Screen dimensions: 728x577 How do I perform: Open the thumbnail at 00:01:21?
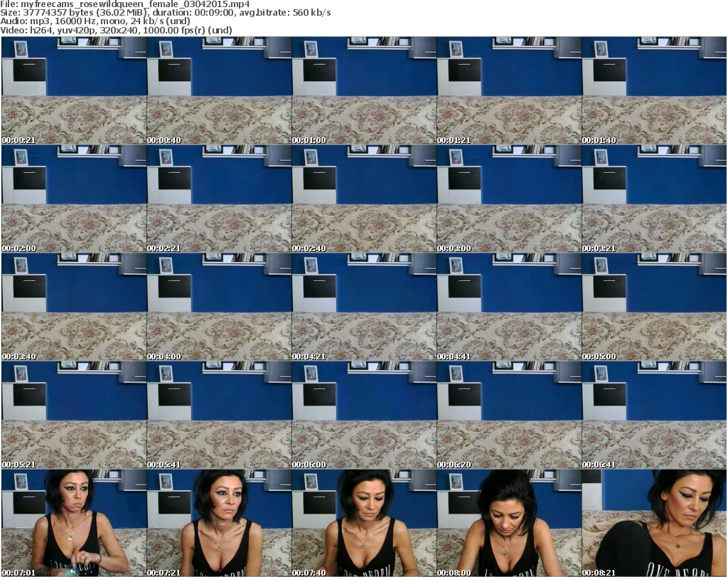coord(509,90)
